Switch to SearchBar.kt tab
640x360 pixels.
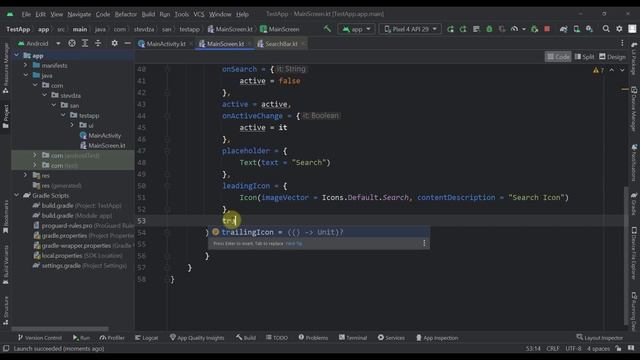pos(281,44)
